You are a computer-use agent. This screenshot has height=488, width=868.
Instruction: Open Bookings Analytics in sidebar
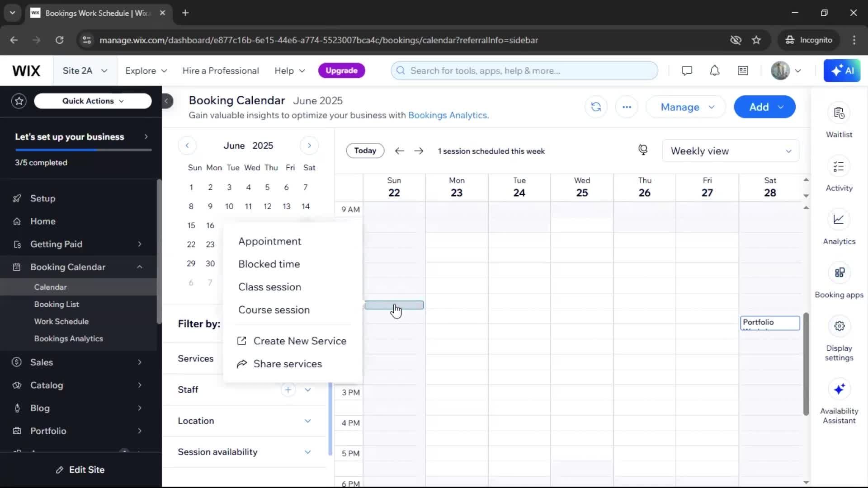click(x=68, y=338)
